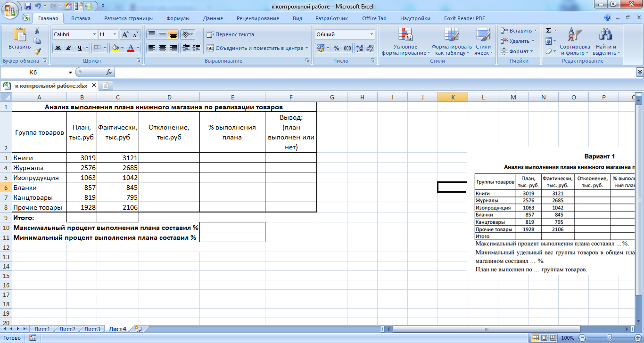Viewport: 644px width, 343px height.
Task: Click the increase indent icon
Action: (196, 48)
